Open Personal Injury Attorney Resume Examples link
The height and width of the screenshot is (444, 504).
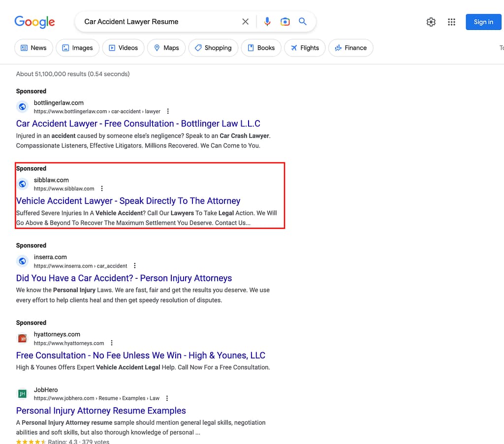tap(101, 411)
